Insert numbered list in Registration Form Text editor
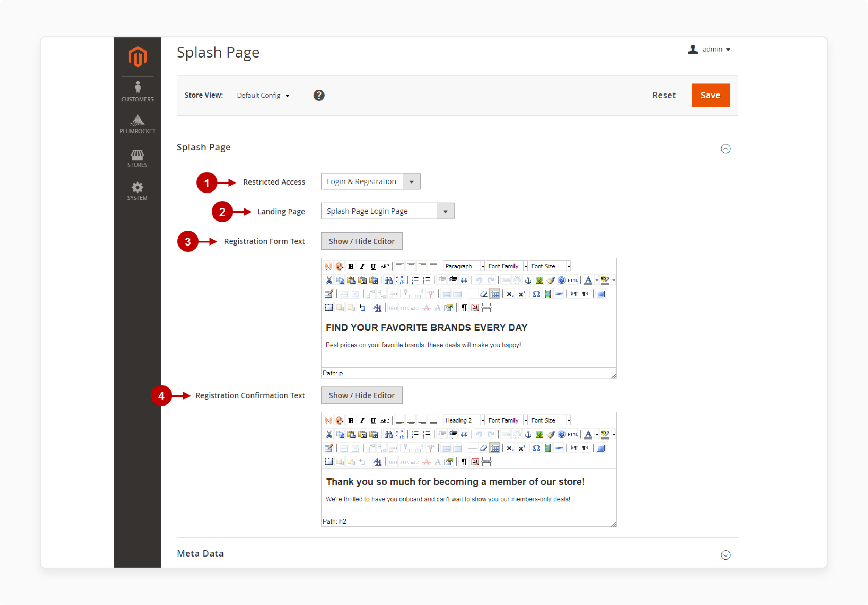This screenshot has height=605, width=868. [426, 280]
